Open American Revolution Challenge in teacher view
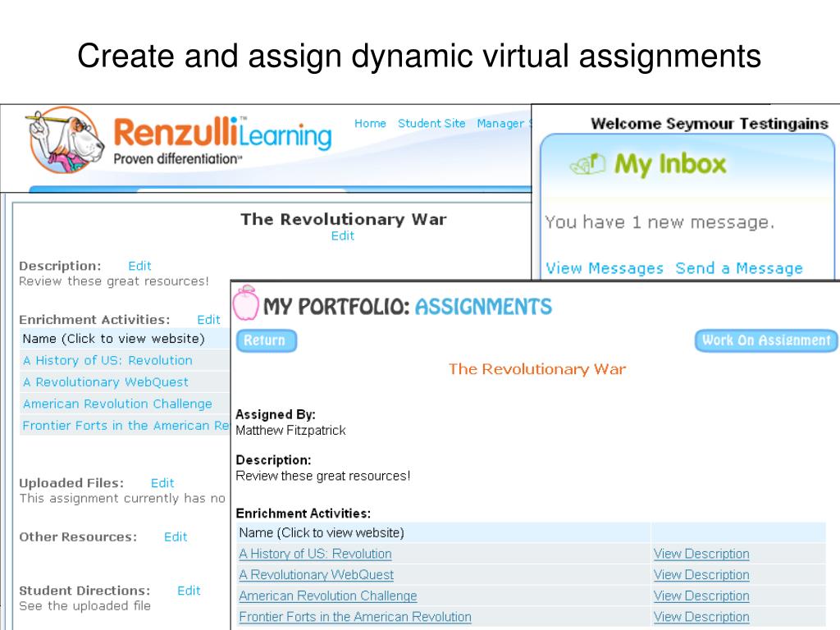 [117, 404]
